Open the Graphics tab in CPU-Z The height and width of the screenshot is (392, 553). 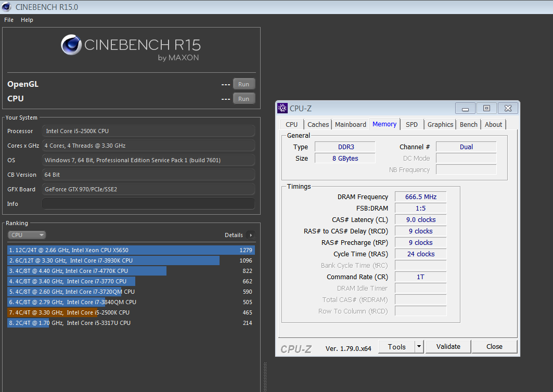coord(440,124)
